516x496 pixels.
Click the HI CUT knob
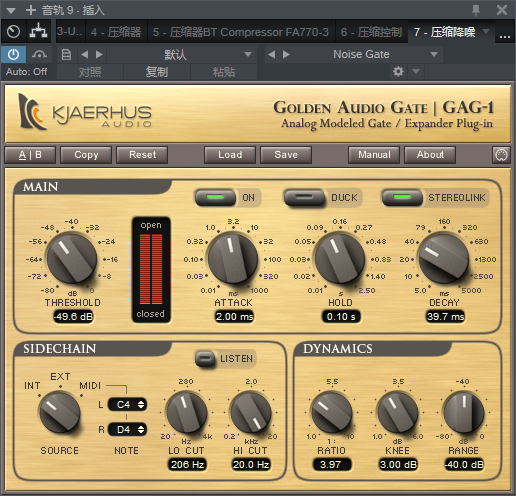(251, 413)
